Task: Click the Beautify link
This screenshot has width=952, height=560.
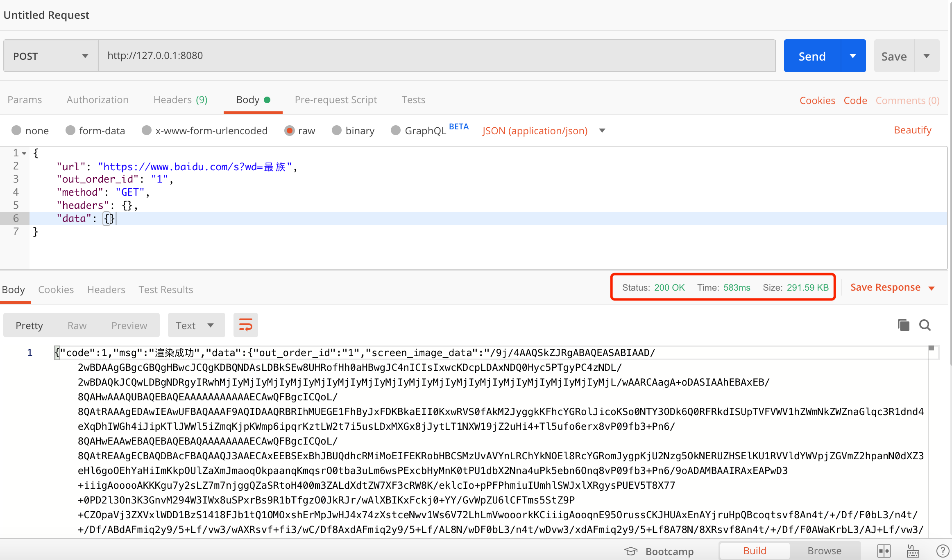Action: 912,130
